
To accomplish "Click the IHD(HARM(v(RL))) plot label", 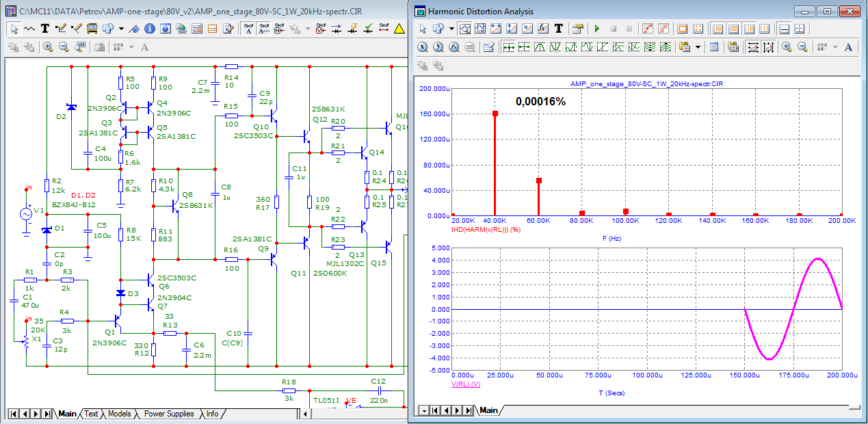I will [486, 230].
